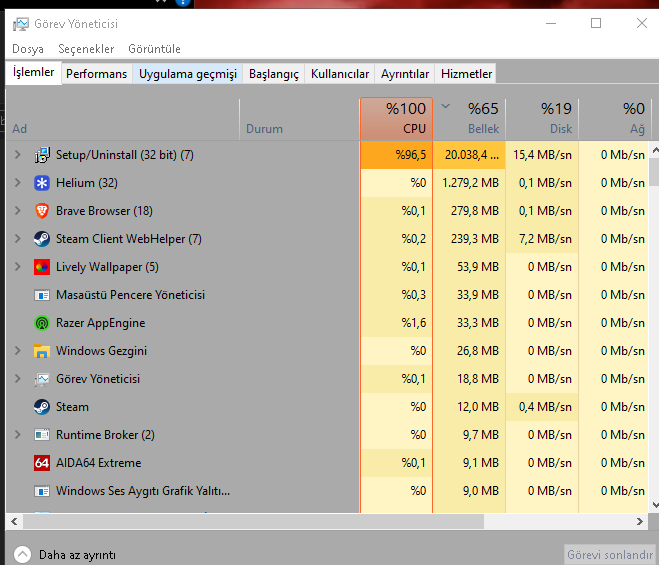Click the Runtime Broker icon
This screenshot has width=659, height=565.
(x=42, y=435)
